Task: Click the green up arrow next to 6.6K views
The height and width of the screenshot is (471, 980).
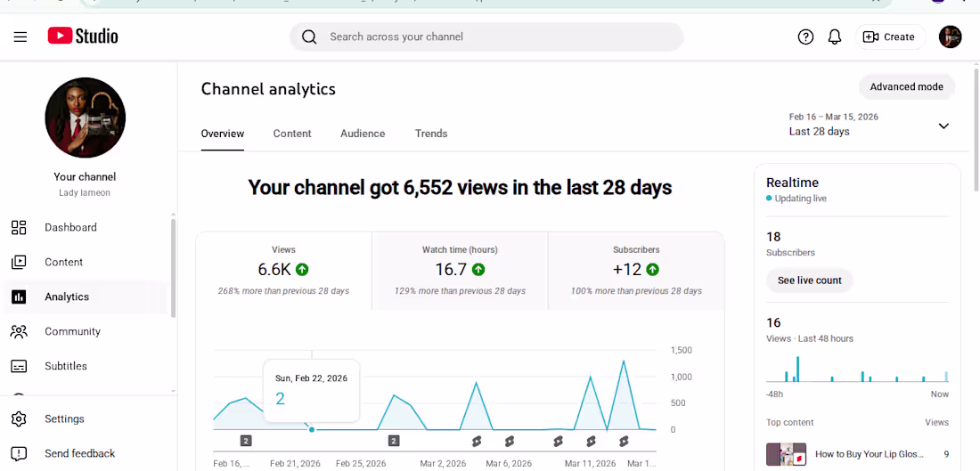Action: click(x=303, y=269)
